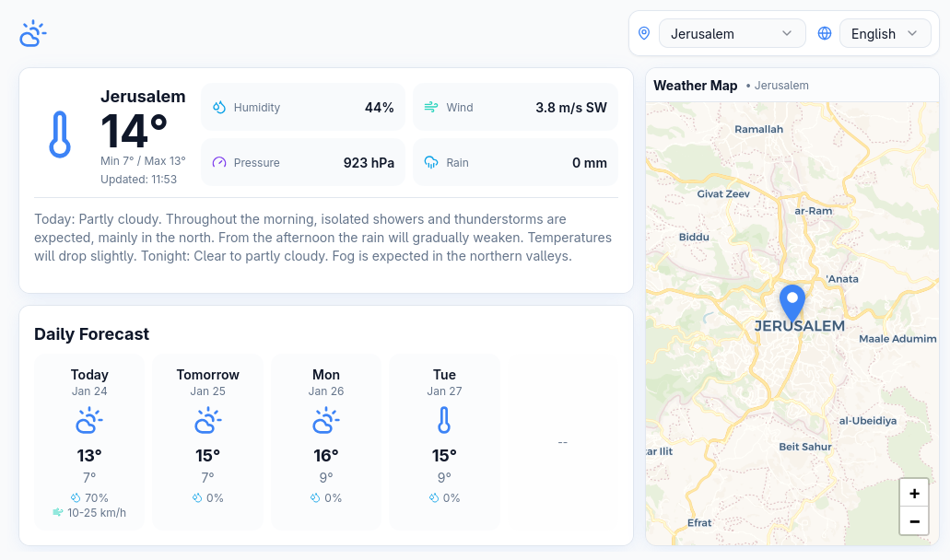Click the location pin icon beside the city dropdown
This screenshot has width=950, height=560.
(x=644, y=34)
